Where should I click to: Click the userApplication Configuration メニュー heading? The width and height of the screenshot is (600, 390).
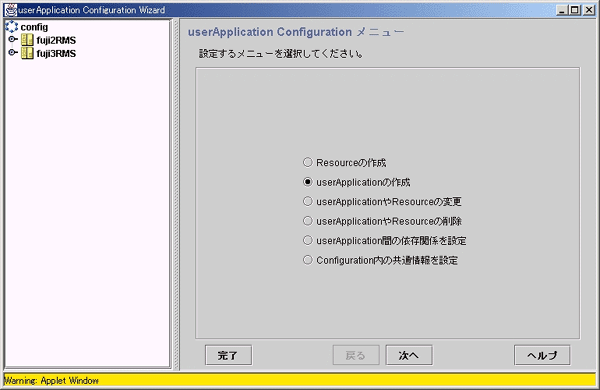pos(296,32)
